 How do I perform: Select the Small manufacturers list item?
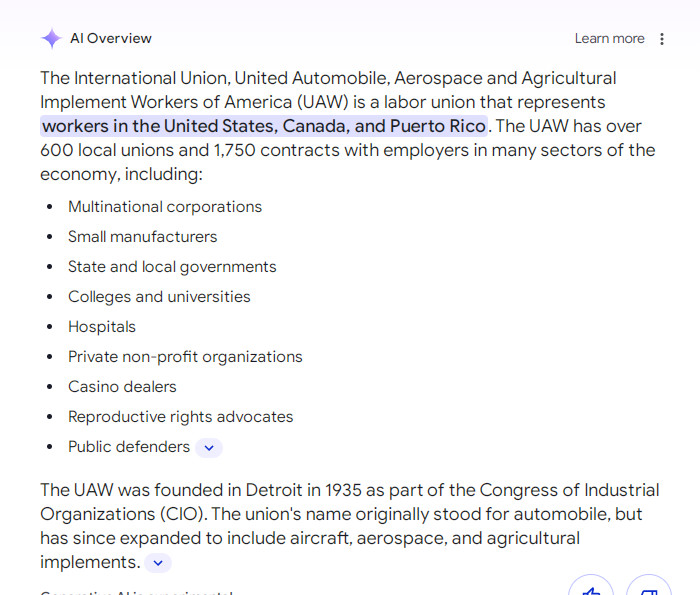[x=142, y=237]
